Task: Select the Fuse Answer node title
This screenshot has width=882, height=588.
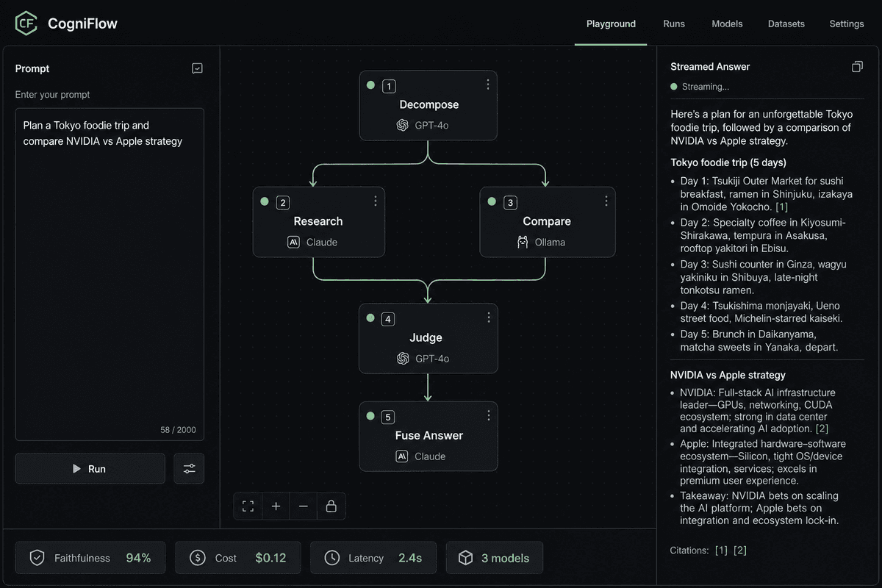Action: coord(429,435)
